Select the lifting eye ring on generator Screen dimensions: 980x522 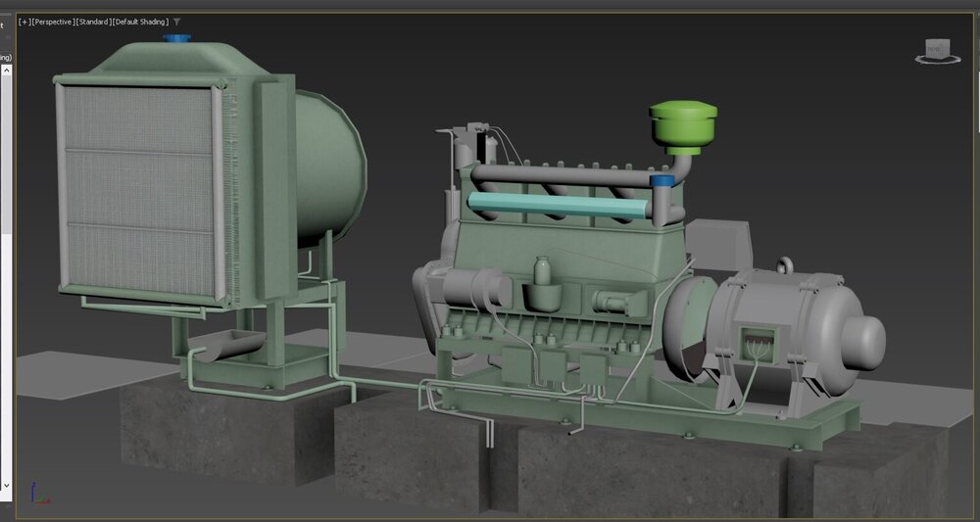(x=784, y=265)
